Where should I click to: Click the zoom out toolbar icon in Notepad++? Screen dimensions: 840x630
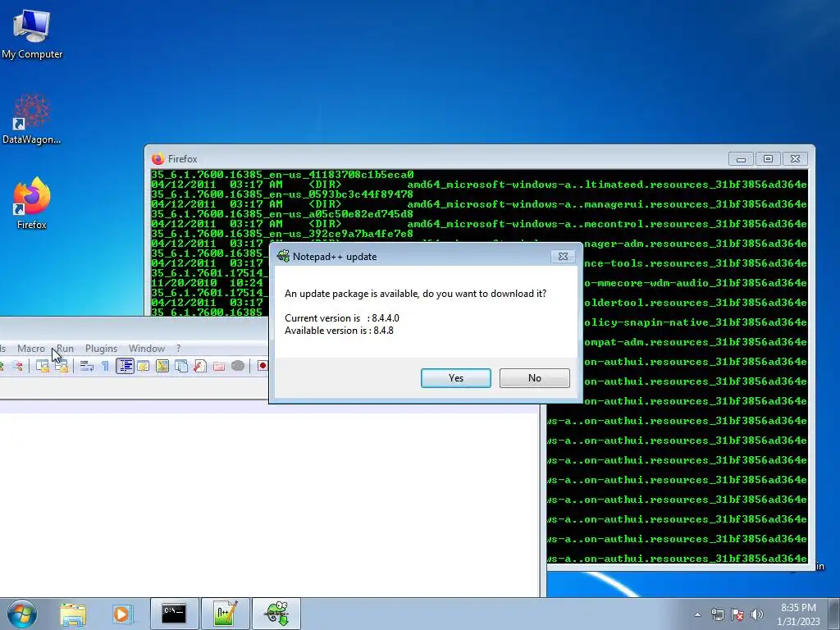pyautogui.click(x=17, y=366)
